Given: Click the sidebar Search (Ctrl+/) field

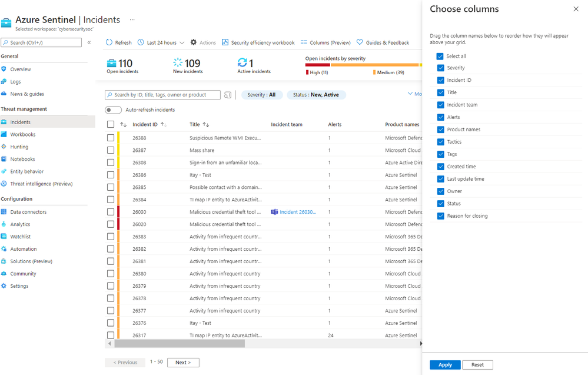Looking at the screenshot, I should click(x=41, y=42).
